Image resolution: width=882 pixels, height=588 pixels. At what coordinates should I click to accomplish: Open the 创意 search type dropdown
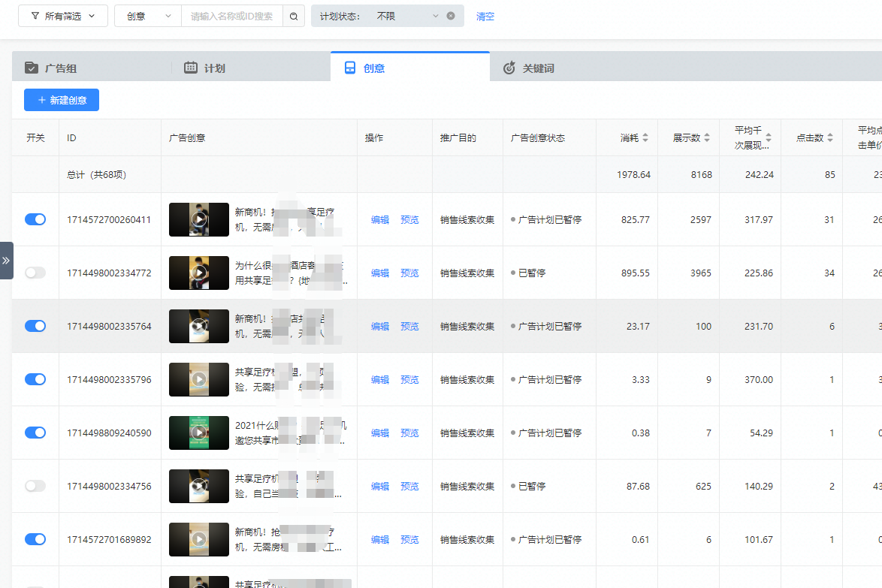click(148, 16)
